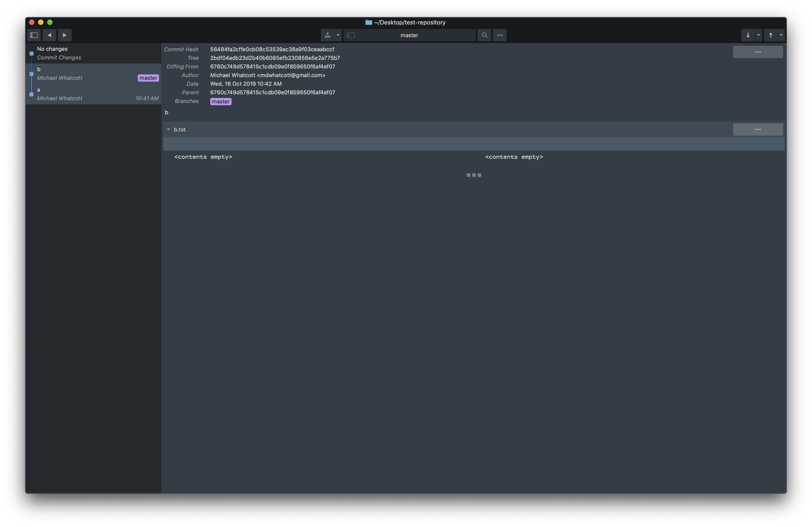Open the search magnifier
812x527 pixels.
tap(484, 35)
